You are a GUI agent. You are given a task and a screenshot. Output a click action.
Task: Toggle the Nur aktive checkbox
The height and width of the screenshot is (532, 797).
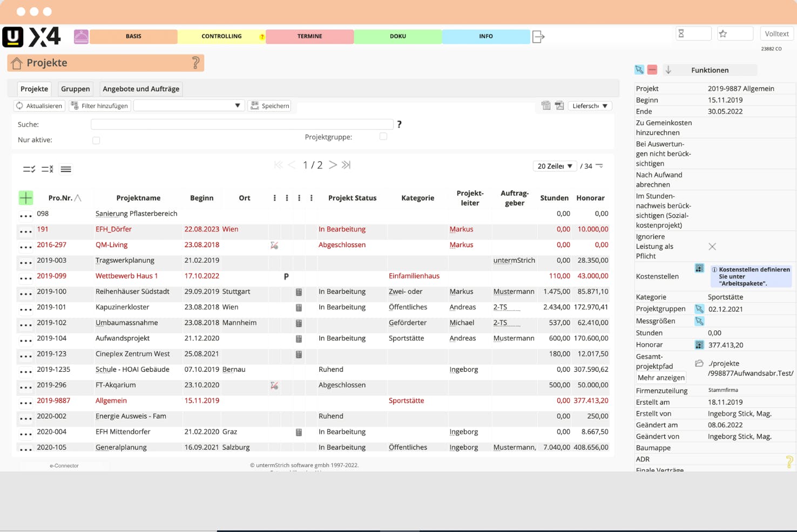(96, 140)
